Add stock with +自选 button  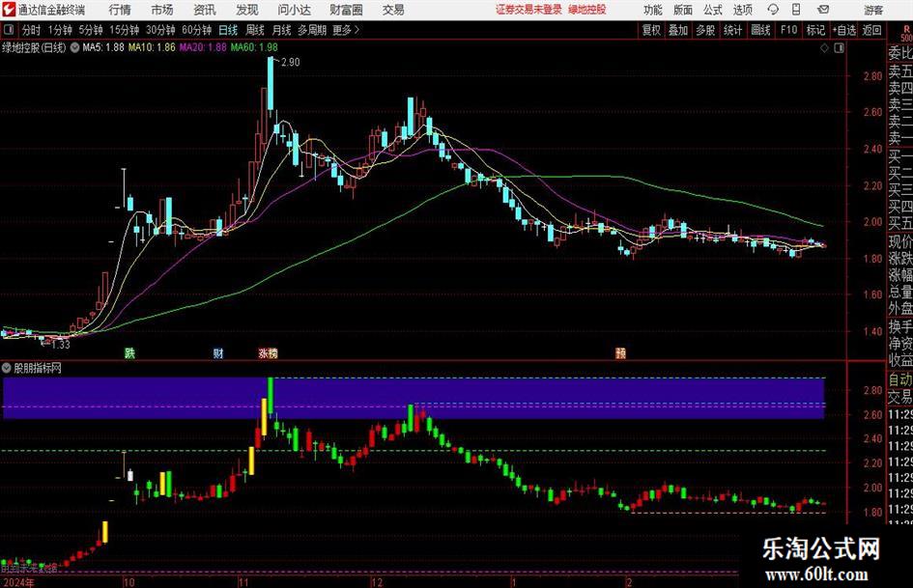pyautogui.click(x=843, y=30)
